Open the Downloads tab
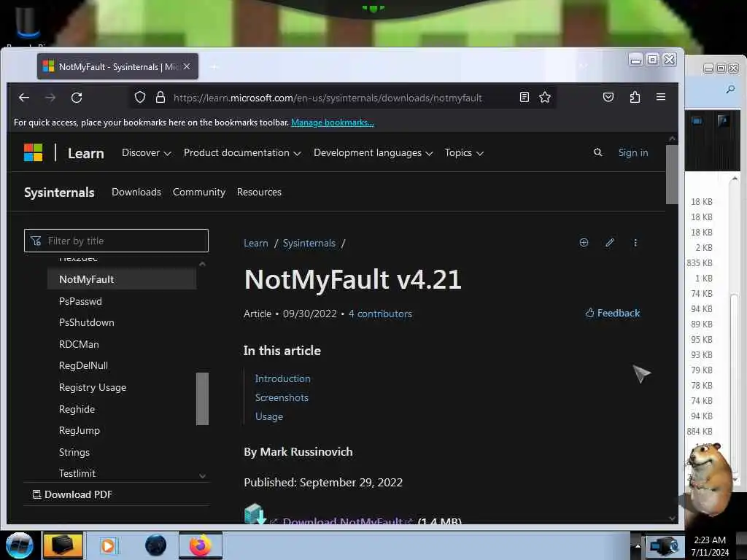Image resolution: width=747 pixels, height=560 pixels. (x=136, y=192)
